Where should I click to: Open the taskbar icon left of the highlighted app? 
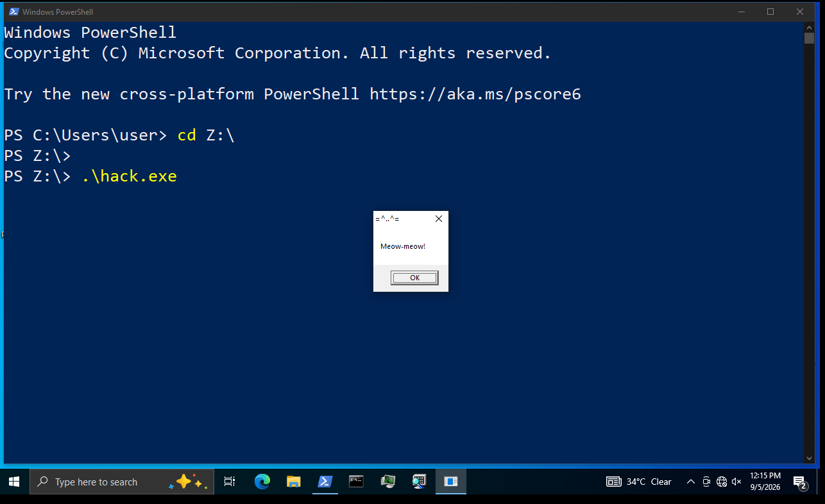pyautogui.click(x=419, y=482)
